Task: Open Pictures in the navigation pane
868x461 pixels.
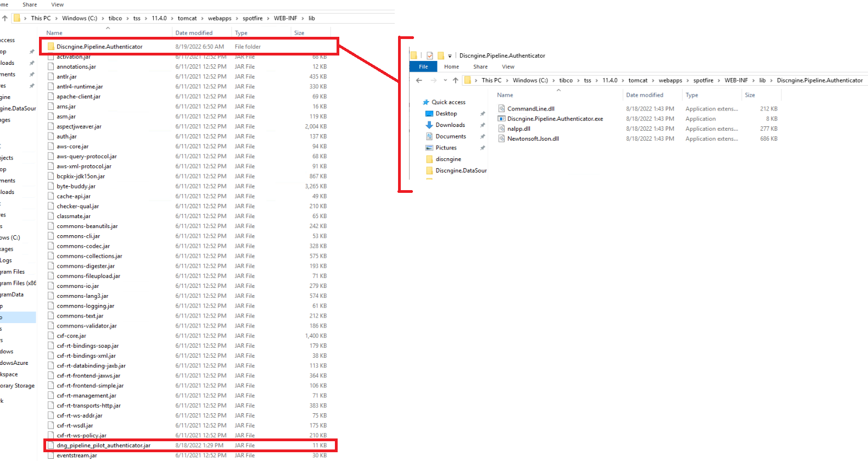Action: pyautogui.click(x=446, y=148)
